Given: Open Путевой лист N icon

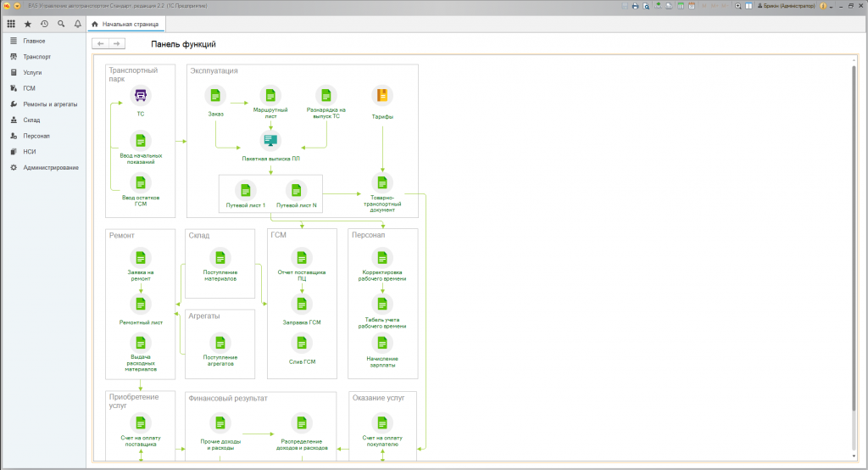Looking at the screenshot, I should point(296,191).
